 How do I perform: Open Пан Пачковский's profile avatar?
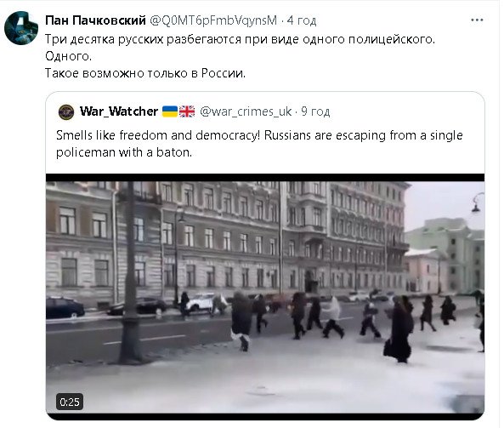coord(21,28)
